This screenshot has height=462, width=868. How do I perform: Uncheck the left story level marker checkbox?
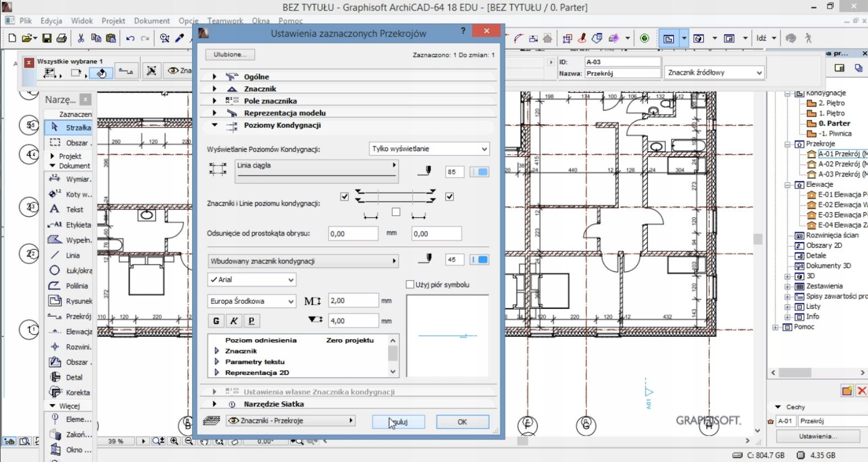point(345,197)
